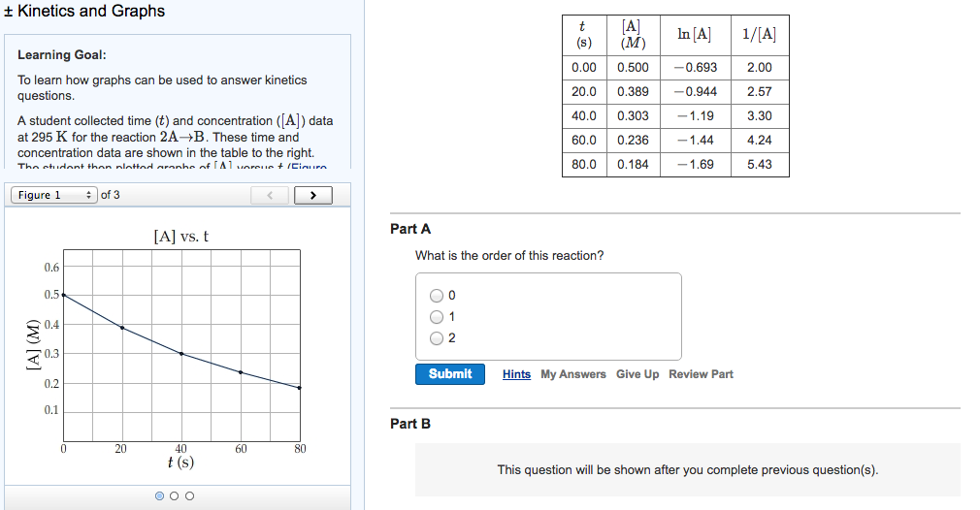980x510 pixels.
Task: Choose reaction order 1
Action: click(437, 317)
